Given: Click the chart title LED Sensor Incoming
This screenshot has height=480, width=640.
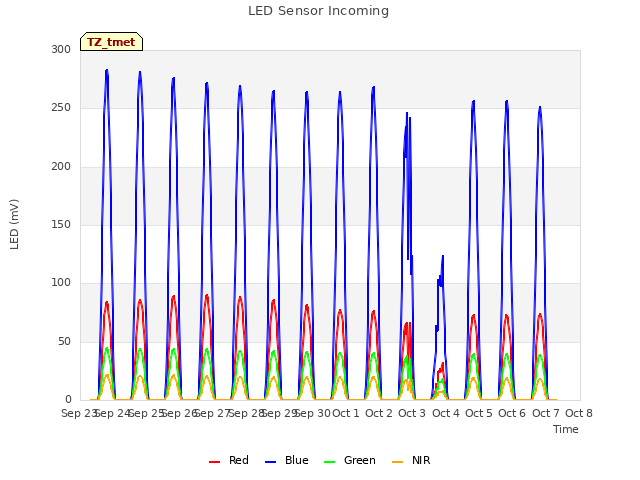Looking at the screenshot, I should 318,11.
